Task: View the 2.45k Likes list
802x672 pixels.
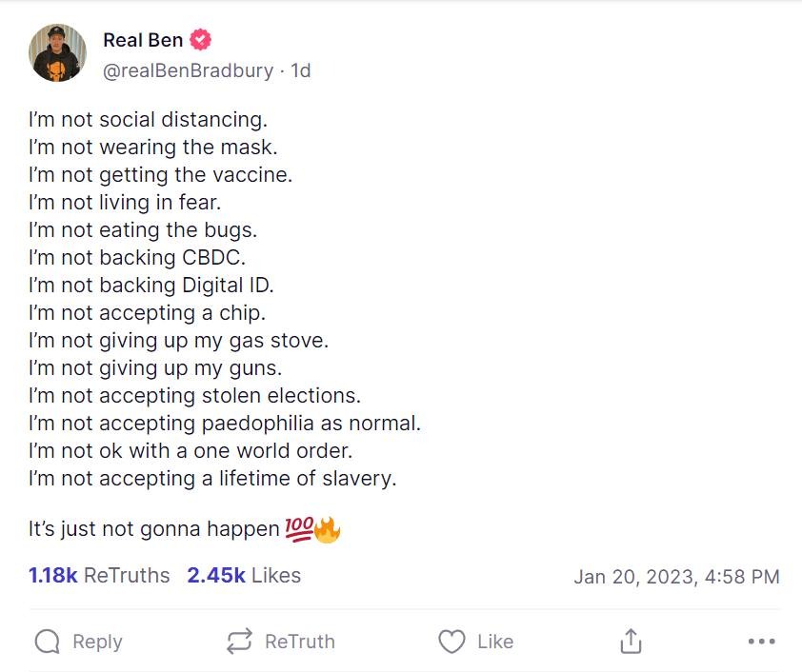Action: (x=244, y=575)
